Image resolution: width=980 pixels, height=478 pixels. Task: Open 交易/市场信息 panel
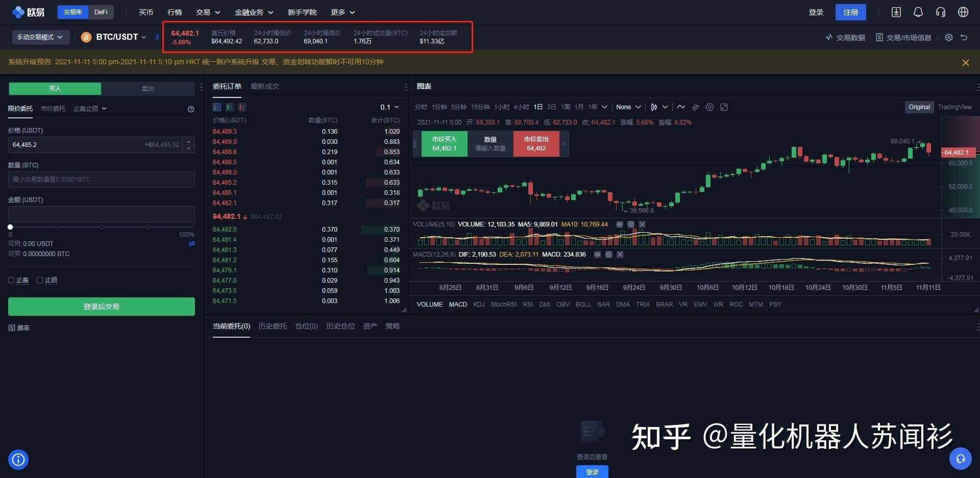pos(903,37)
